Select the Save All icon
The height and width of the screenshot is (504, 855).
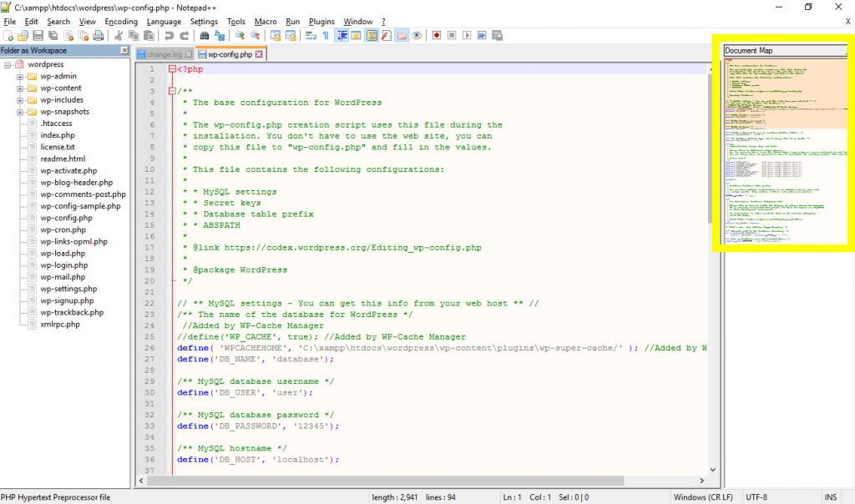(53, 35)
